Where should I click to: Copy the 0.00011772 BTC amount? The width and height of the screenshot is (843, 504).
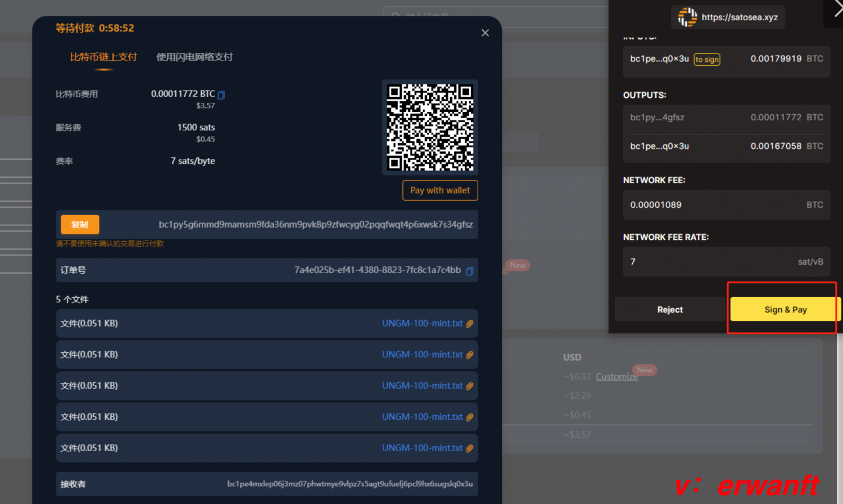221,95
